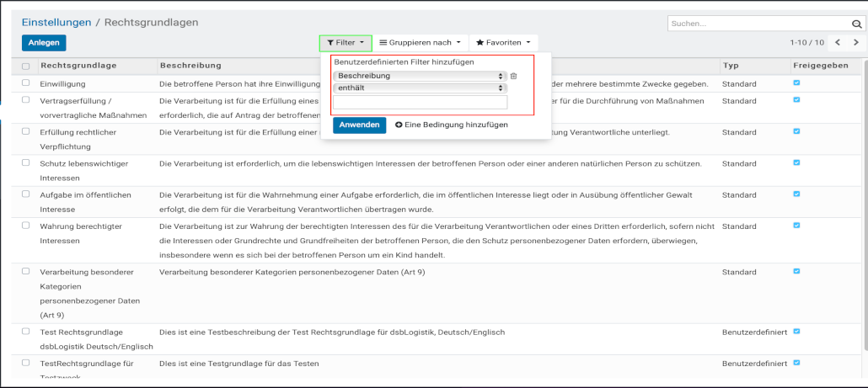This screenshot has width=868, height=388.
Task: Click the Freigegeben checkmark for Schutz lebenswichtiger Interessen
Action: (796, 163)
